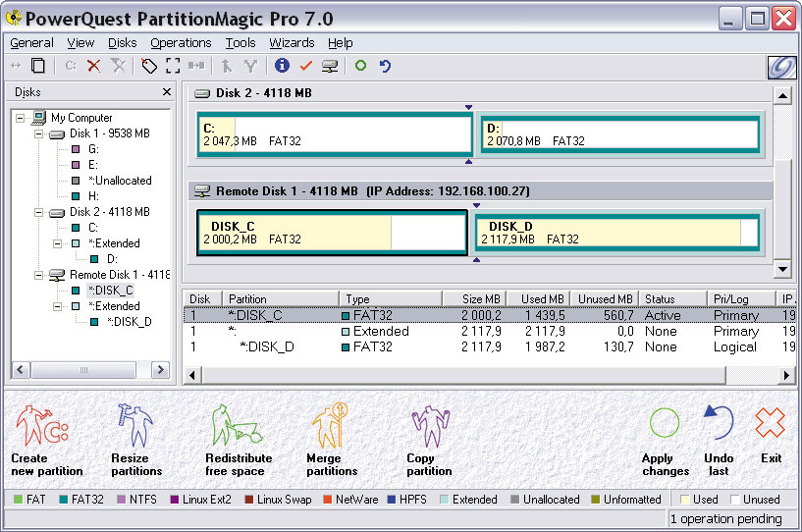This screenshot has width=802, height=532.
Task: Select H: partition in the tree
Action: tap(93, 196)
